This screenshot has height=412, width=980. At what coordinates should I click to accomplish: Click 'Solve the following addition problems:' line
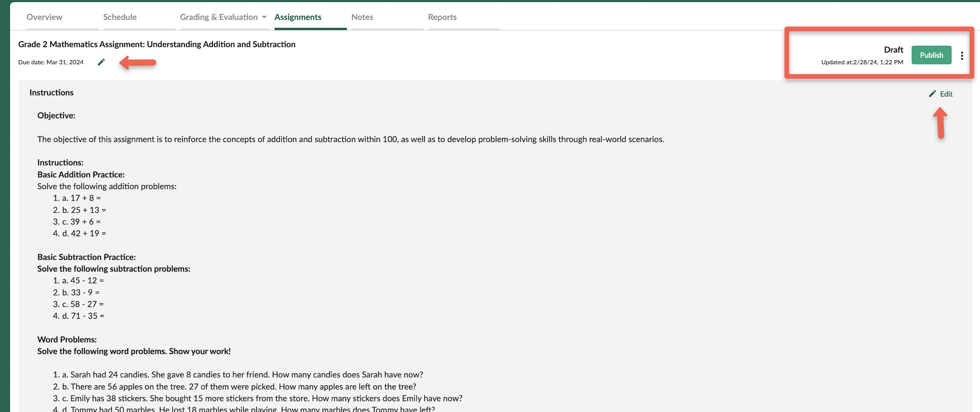click(x=107, y=186)
